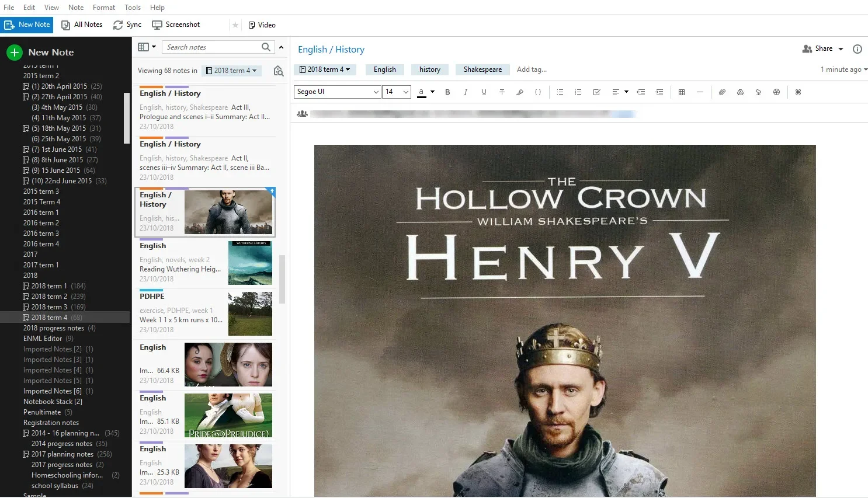Collapse the search panel with the chevron
Image resolution: width=868 pixels, height=498 pixels.
[x=281, y=47]
